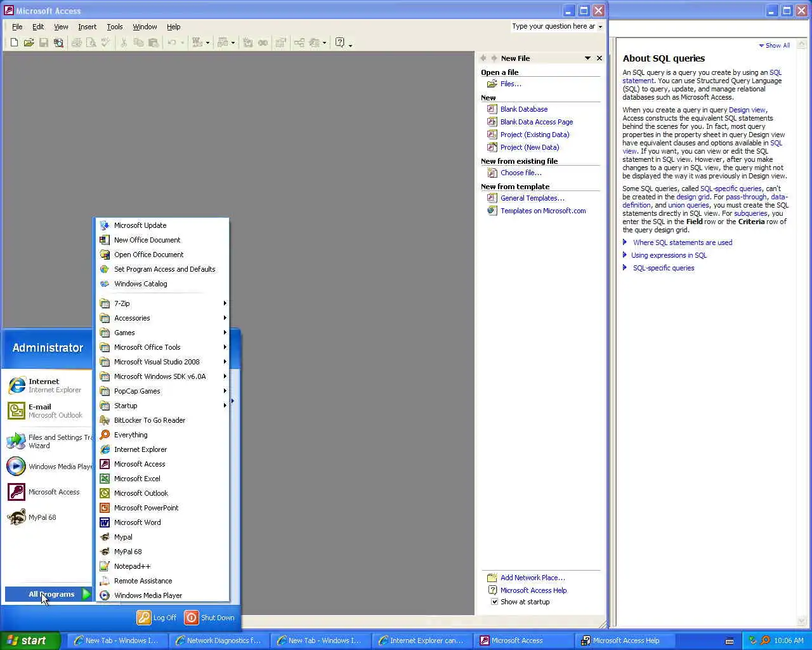Expand the Startup submenu
This screenshot has width=812, height=650.
162,406
